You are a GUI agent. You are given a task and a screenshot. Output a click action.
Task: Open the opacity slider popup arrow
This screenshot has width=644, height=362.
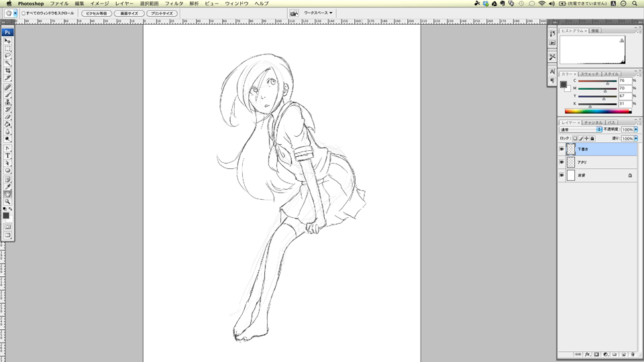click(x=636, y=129)
